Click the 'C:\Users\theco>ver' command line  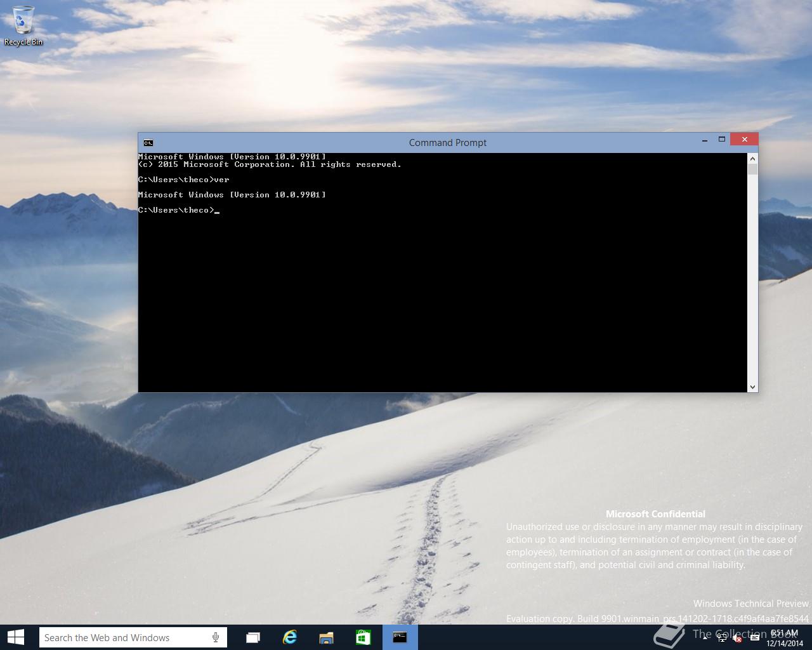point(184,180)
